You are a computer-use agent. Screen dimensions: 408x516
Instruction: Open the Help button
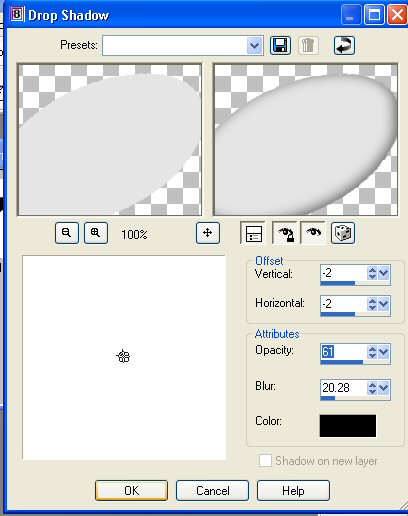293,490
